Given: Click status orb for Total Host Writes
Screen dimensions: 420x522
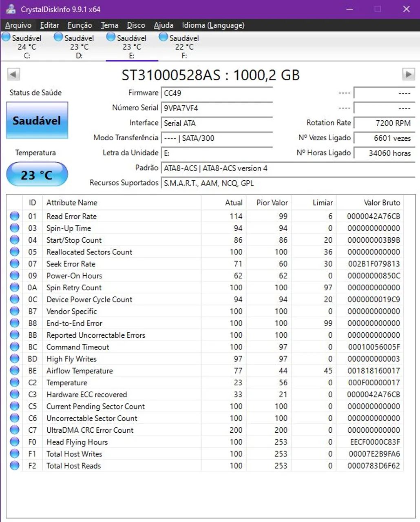Looking at the screenshot, I should (15, 453).
